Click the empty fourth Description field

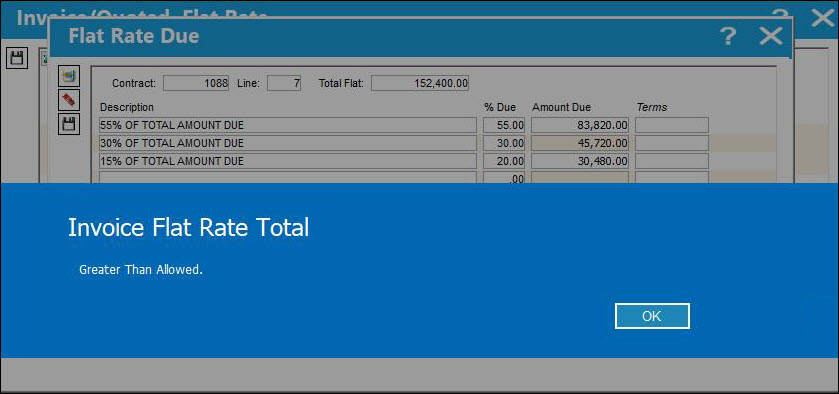pos(288,178)
